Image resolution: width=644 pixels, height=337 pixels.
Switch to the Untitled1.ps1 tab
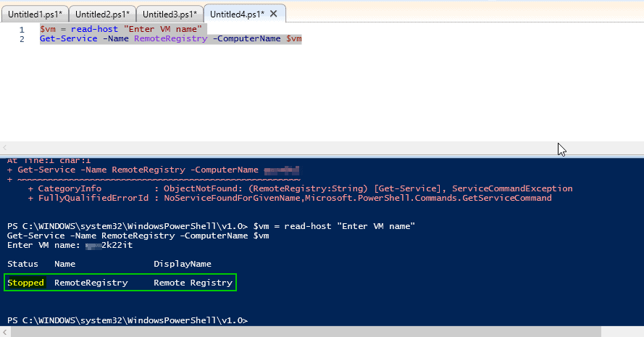coord(35,14)
